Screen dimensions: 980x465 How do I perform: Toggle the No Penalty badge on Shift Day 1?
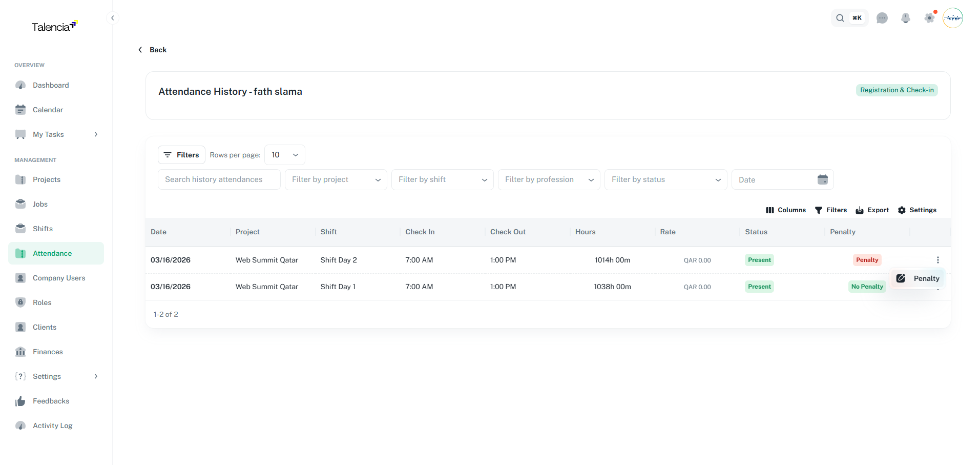coord(867,287)
